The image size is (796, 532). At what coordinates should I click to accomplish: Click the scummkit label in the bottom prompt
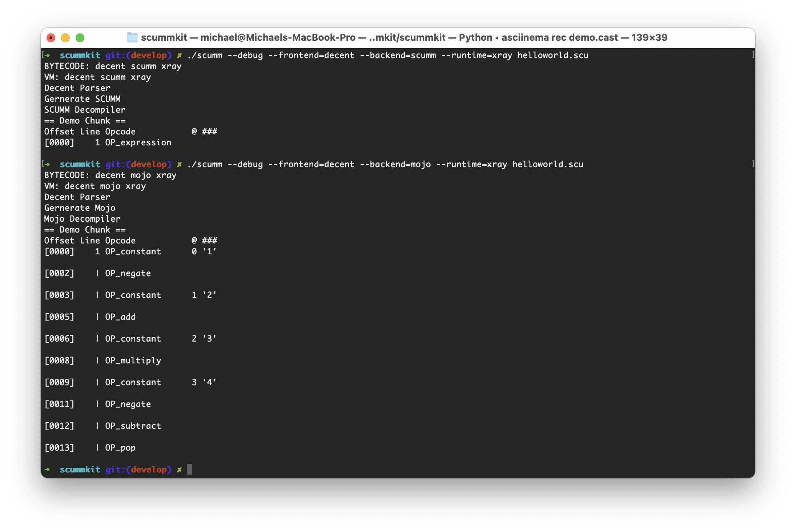(80, 469)
